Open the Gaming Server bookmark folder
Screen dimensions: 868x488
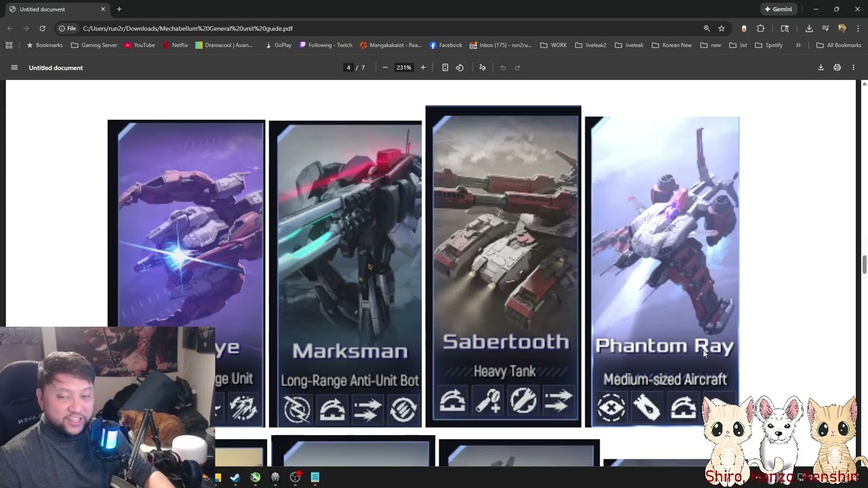click(x=94, y=45)
